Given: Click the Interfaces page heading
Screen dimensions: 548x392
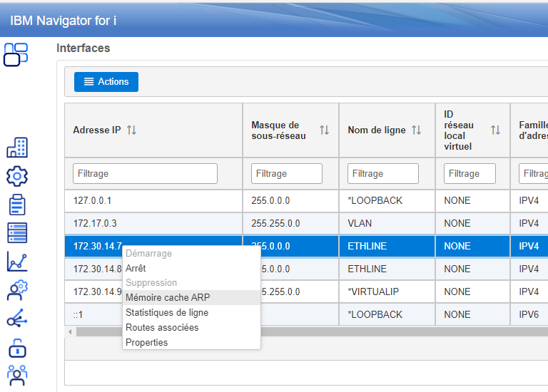Looking at the screenshot, I should click(83, 48).
